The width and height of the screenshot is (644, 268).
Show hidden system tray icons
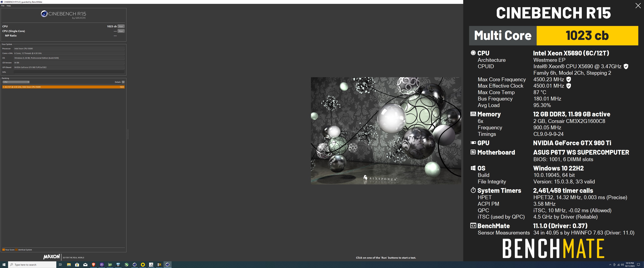pyautogui.click(x=610, y=265)
